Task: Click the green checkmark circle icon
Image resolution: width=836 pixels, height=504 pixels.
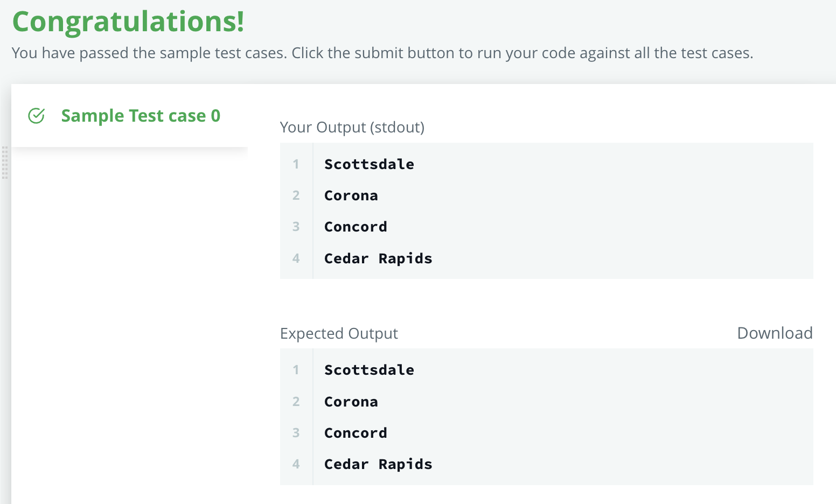Action: click(36, 116)
